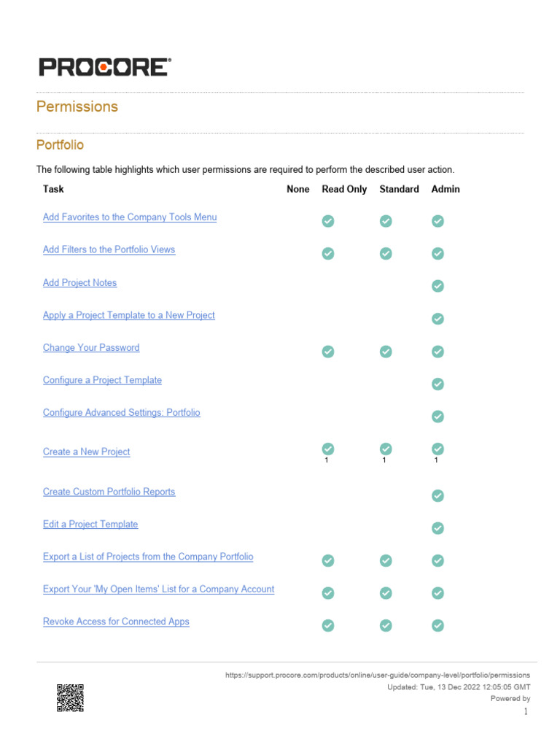This screenshot has height=747, width=560.
Task: Click the QR code in the footer
Action: point(70,697)
